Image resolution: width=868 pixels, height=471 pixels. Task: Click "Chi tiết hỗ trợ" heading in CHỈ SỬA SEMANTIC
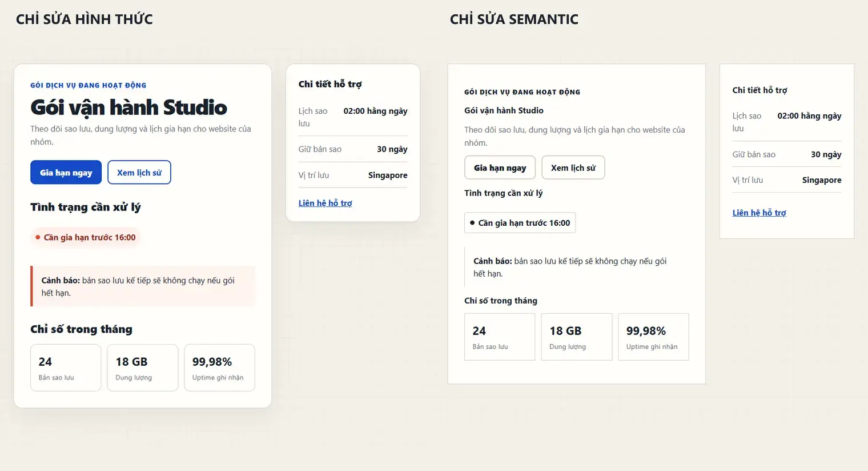click(x=759, y=90)
